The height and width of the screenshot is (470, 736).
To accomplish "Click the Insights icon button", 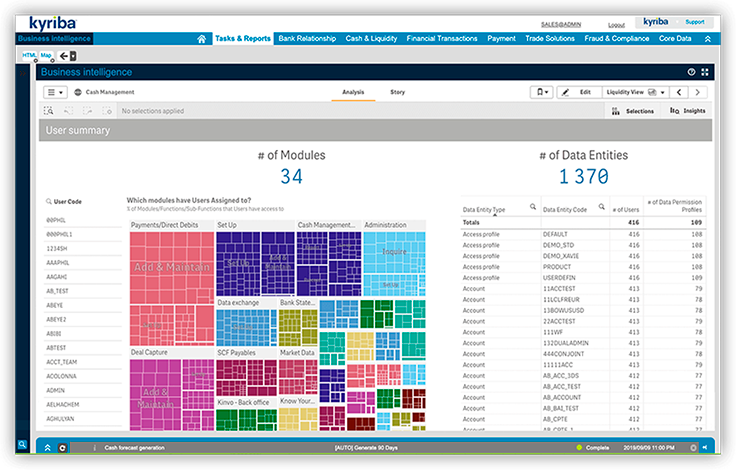I will coord(689,111).
